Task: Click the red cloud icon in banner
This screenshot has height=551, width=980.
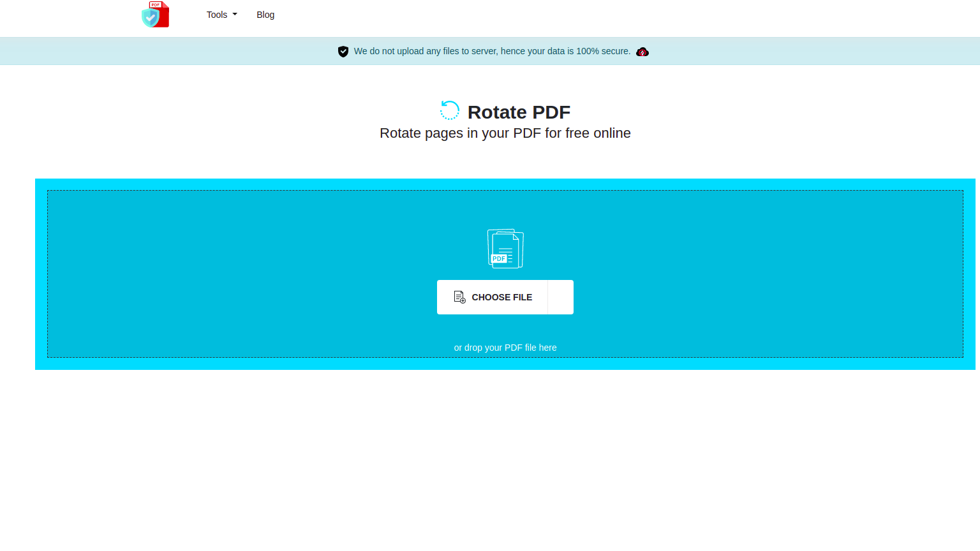Action: pos(642,52)
